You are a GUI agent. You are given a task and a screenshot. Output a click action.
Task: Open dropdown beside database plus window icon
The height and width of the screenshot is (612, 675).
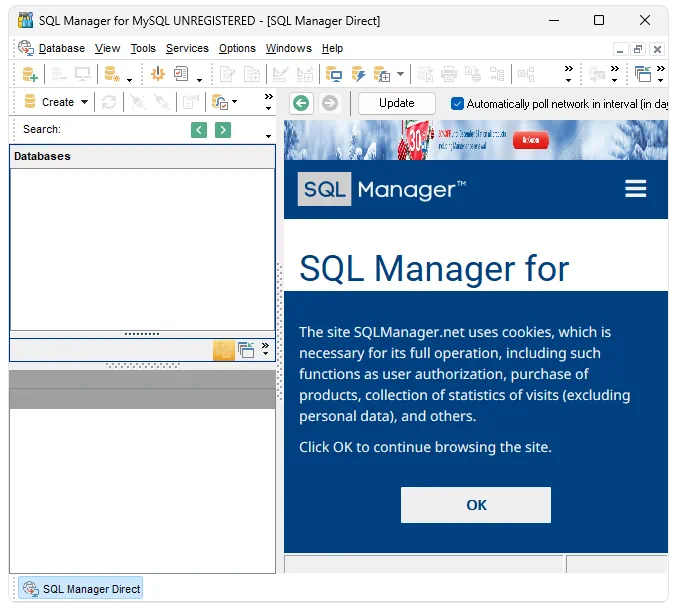click(x=400, y=74)
